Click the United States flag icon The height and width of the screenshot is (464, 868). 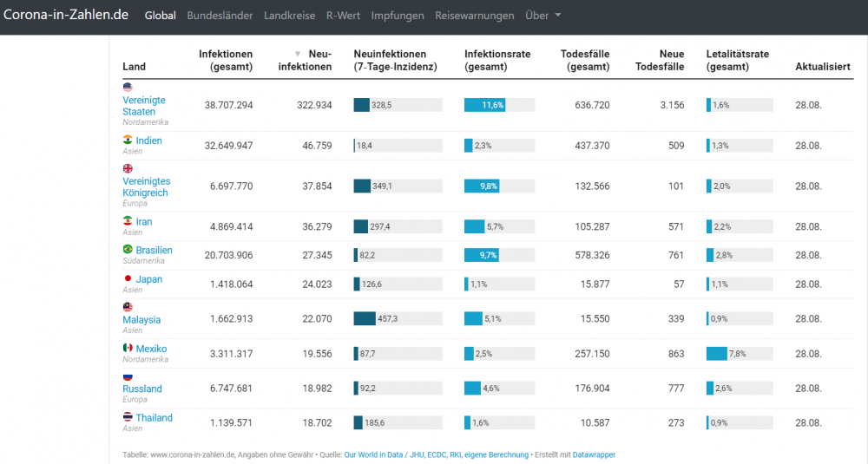click(128, 87)
